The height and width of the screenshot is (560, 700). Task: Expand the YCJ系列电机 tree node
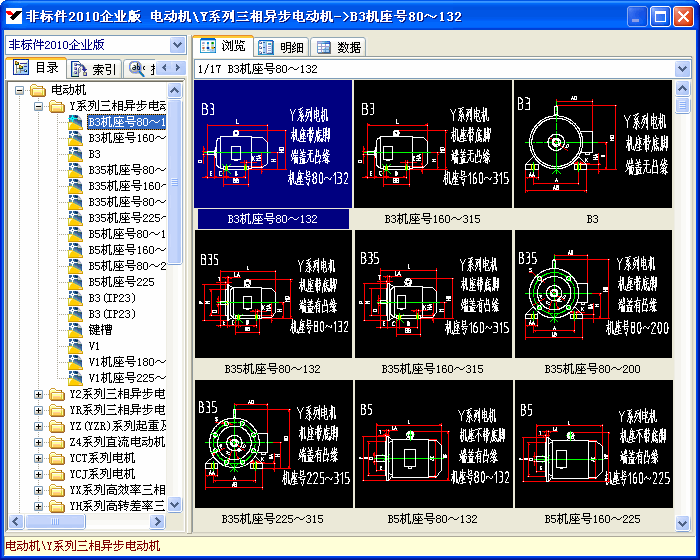pos(39,473)
